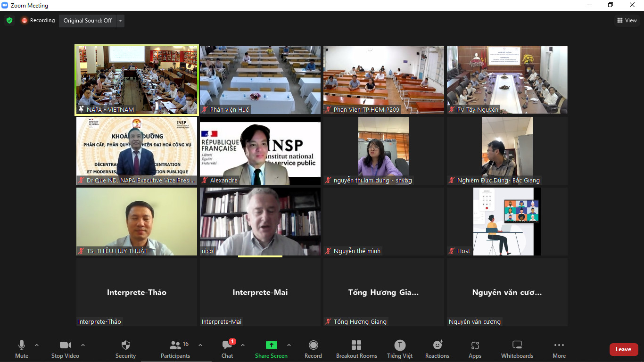644x362 pixels.
Task: Maximize the Zoom Meeting window
Action: pyautogui.click(x=611, y=5)
